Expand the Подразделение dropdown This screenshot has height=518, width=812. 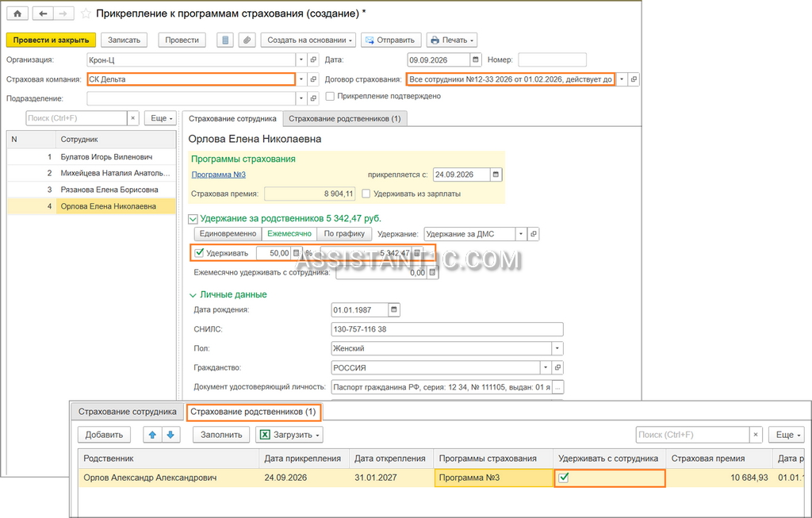click(301, 98)
